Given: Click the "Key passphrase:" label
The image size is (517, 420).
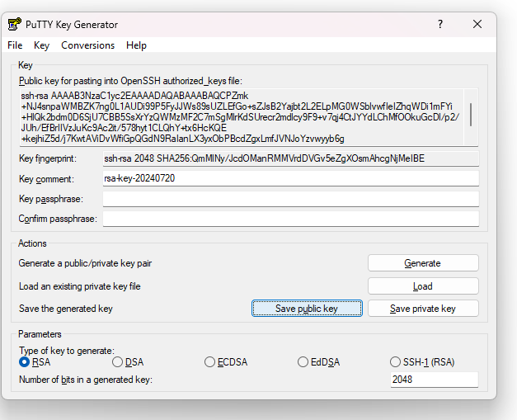Looking at the screenshot, I should tap(51, 199).
